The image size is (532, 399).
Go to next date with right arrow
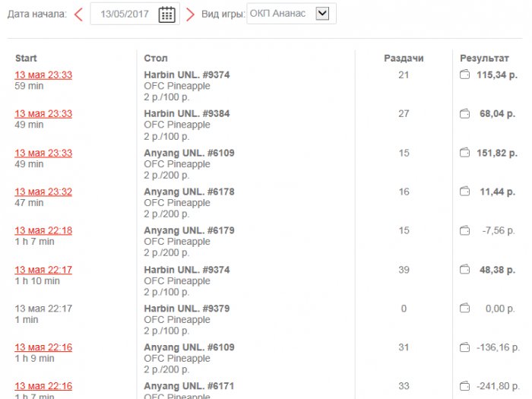(190, 14)
